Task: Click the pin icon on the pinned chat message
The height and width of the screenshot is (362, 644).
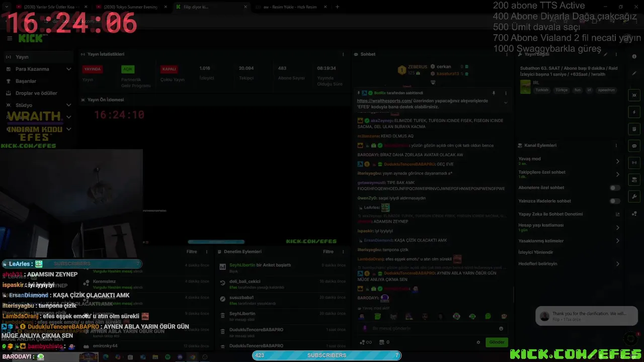Action: click(494, 93)
